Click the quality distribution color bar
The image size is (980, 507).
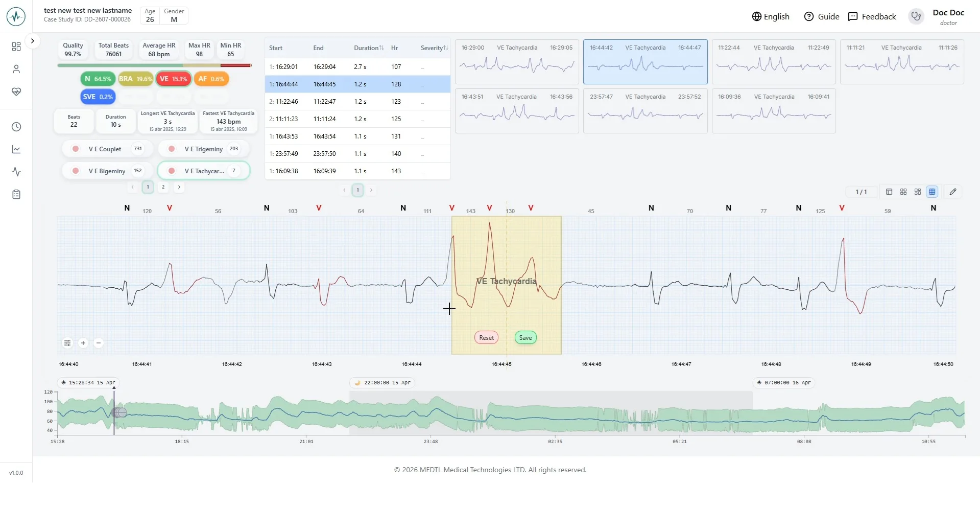click(x=154, y=65)
